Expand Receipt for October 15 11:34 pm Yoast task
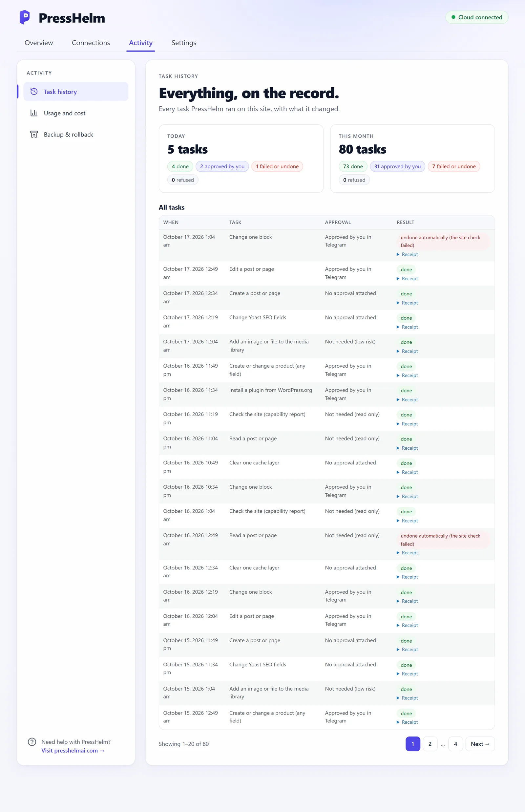The width and height of the screenshot is (525, 812). click(x=407, y=674)
